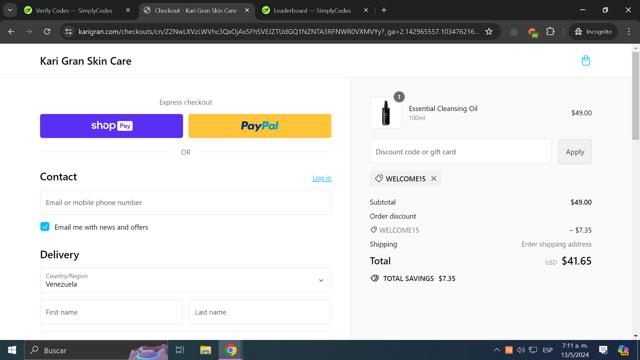Pay with Shop Pay button
Image resolution: width=640 pixels, height=360 pixels.
pos(111,126)
